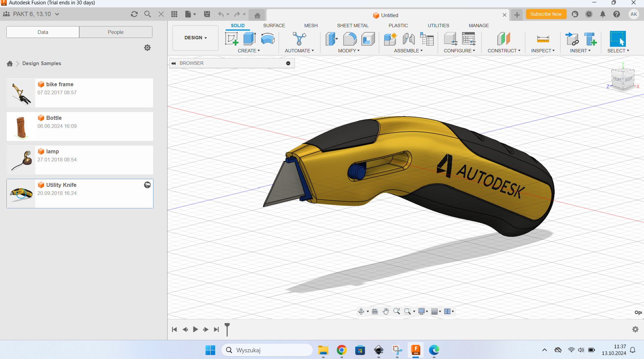Open the Change Parameters table icon
Screen dimensions: 644x359
point(469,39)
